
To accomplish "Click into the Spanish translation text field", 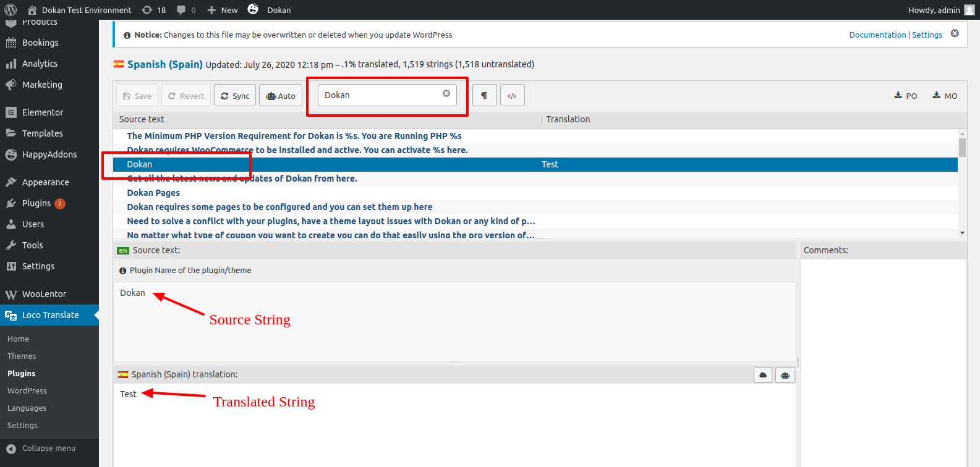I will 454,425.
